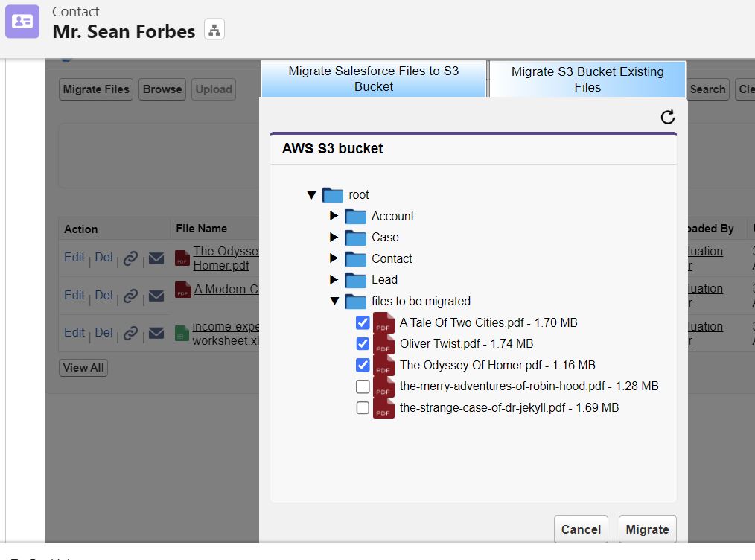Click Edit for The Odyssey Homer.pdf row
The width and height of the screenshot is (755, 560).
(x=74, y=257)
